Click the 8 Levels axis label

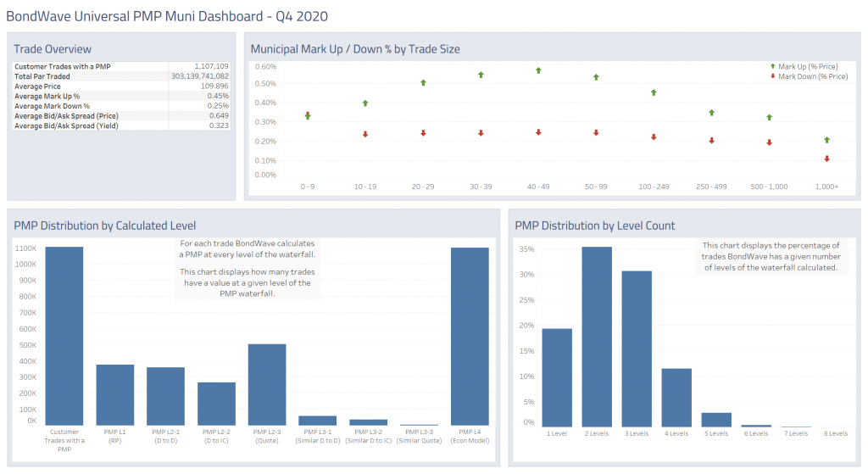tap(835, 433)
